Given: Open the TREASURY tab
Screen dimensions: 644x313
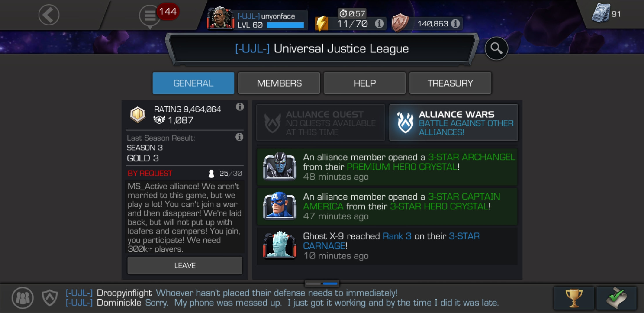Looking at the screenshot, I should [x=450, y=83].
